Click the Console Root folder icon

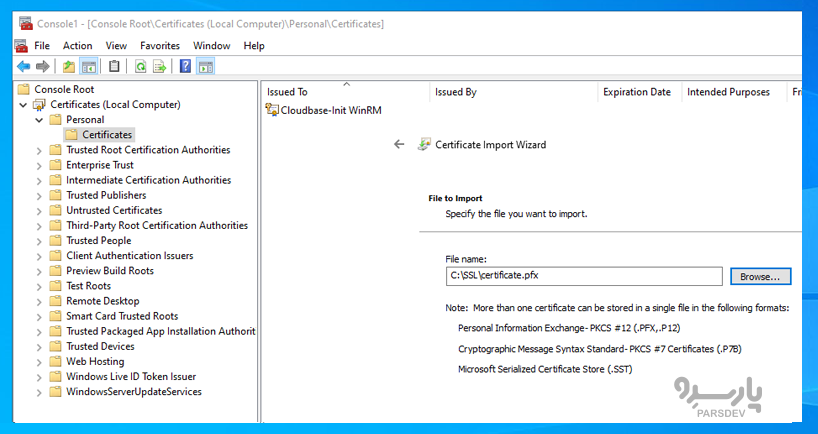pos(23,89)
